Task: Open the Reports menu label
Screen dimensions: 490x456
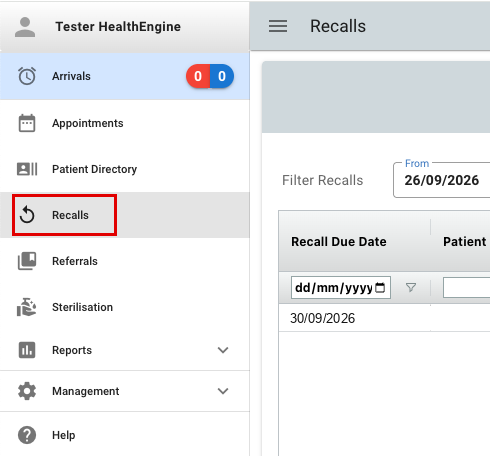Action: [72, 350]
